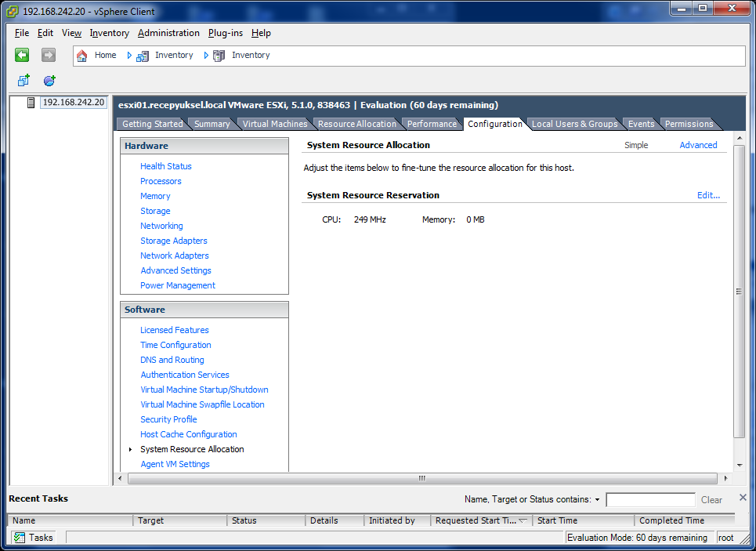Click the host server icon in inventory tree
The image size is (756, 551).
31,103
